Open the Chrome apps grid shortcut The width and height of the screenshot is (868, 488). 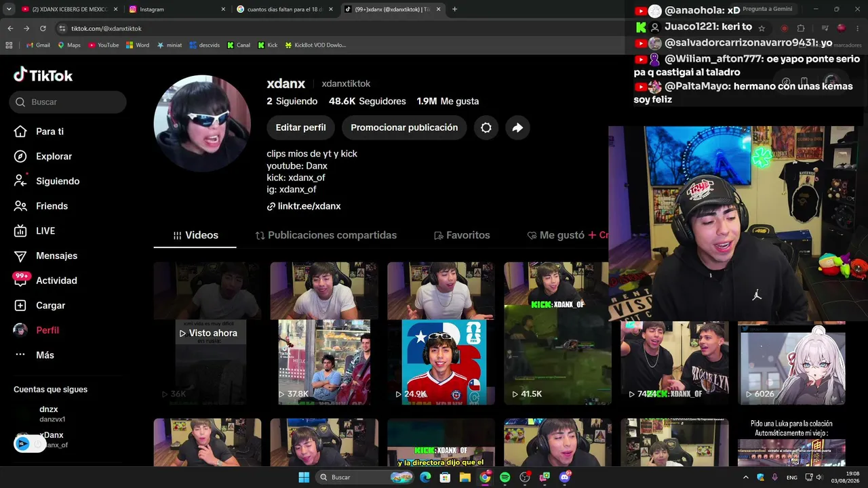[9, 45]
